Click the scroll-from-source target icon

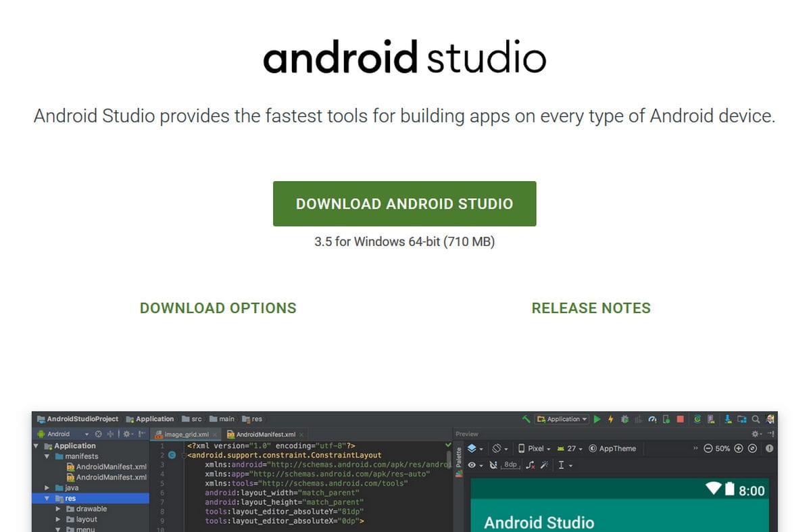coord(98,434)
